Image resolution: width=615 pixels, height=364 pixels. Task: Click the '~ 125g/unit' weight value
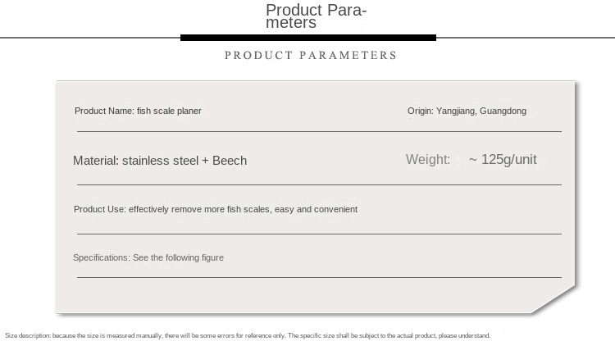tap(503, 160)
